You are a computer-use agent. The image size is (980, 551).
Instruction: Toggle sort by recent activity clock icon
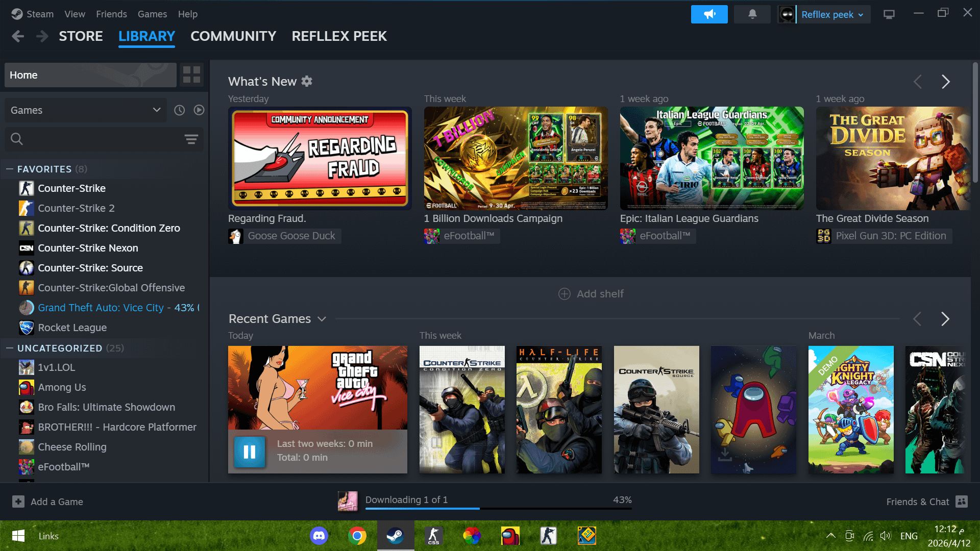click(179, 110)
